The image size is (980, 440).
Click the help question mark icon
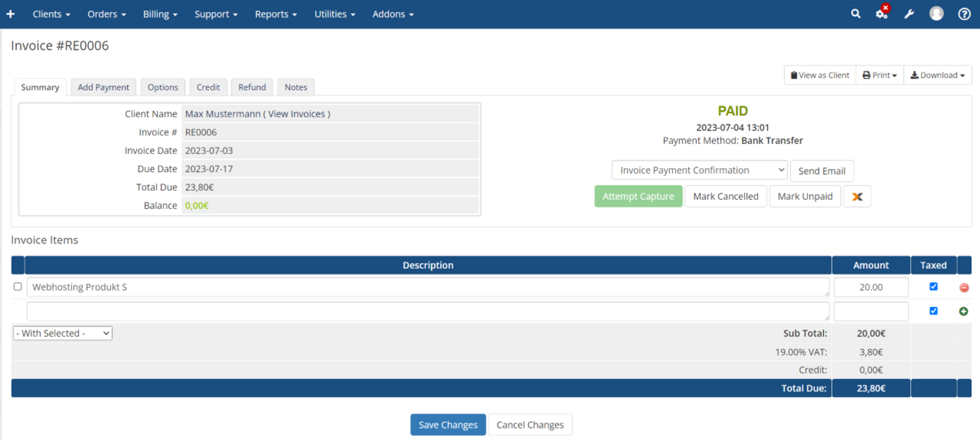coord(964,14)
